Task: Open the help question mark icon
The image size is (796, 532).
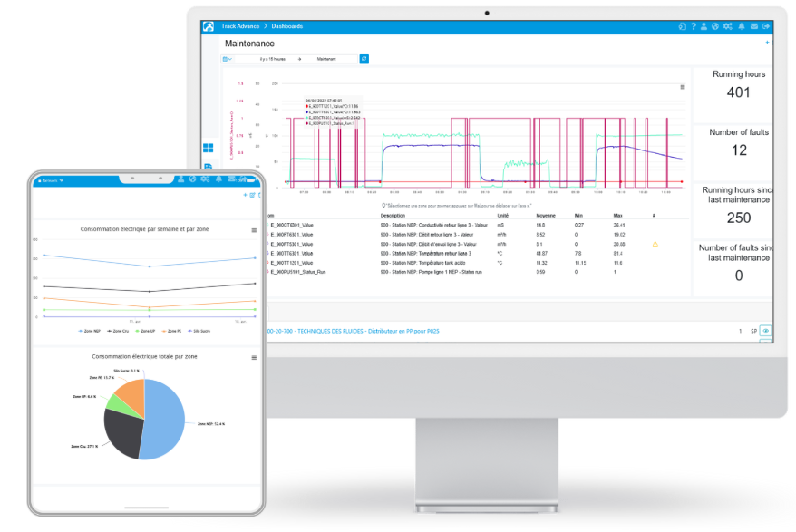Action: pyautogui.click(x=694, y=26)
